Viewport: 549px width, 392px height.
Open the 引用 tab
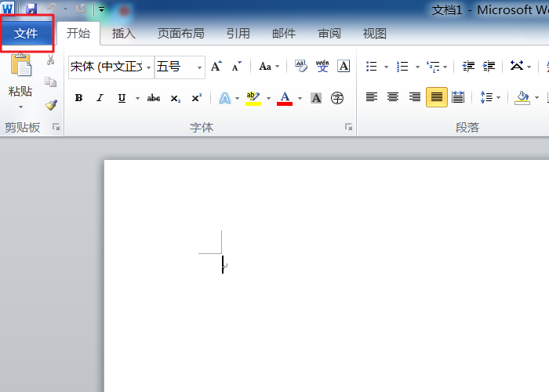click(238, 34)
